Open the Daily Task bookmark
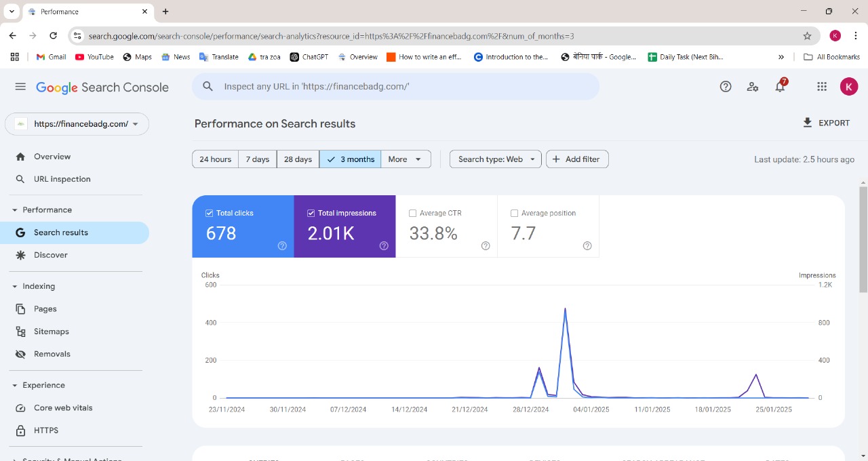The image size is (868, 461). click(x=686, y=57)
